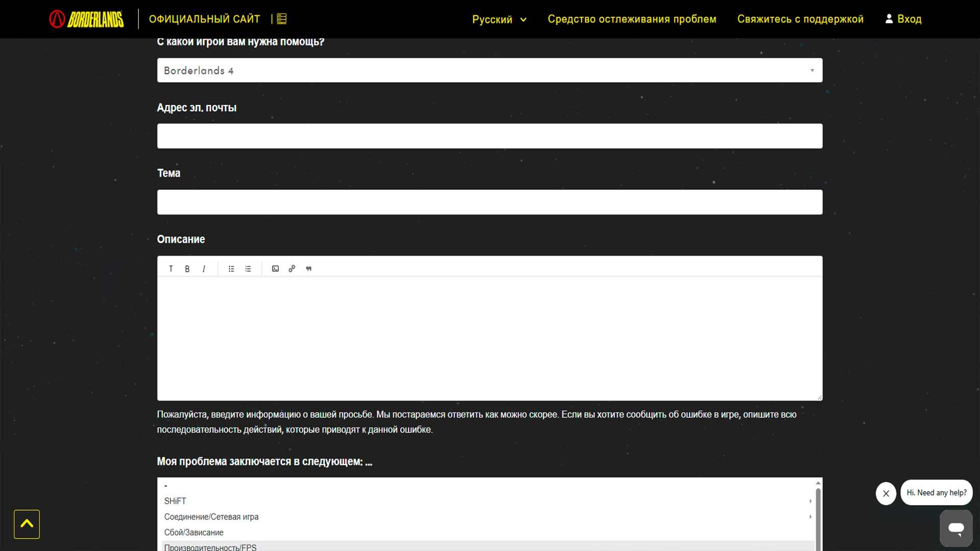Image resolution: width=980 pixels, height=551 pixels.
Task: Select Соединение/Сетевая игра option
Action: (x=211, y=517)
